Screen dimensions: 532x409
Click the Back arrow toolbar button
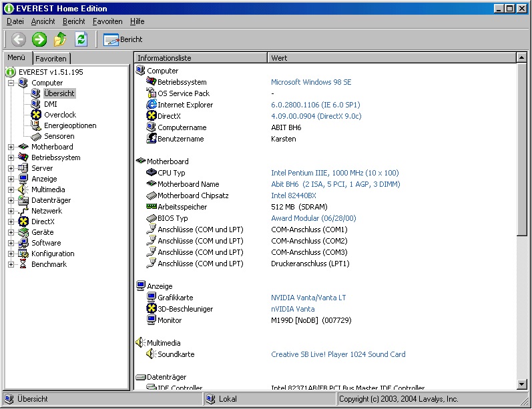click(x=18, y=39)
